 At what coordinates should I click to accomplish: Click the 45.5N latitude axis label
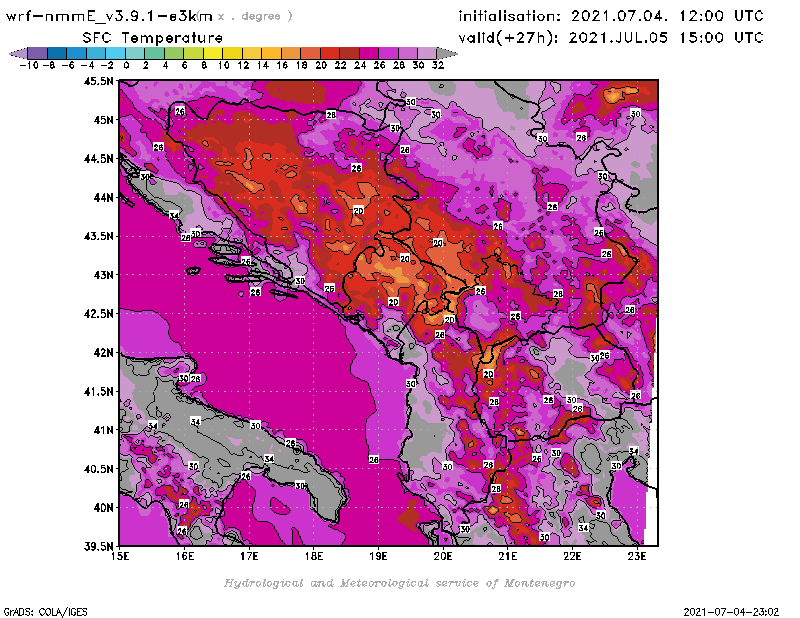(98, 81)
